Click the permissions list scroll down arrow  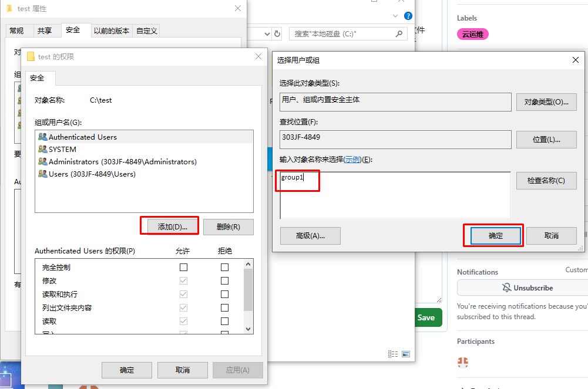tap(248, 329)
